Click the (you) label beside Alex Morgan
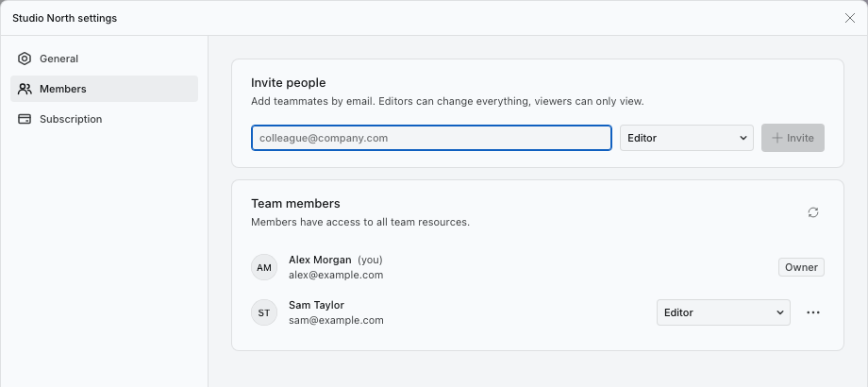The image size is (868, 387). [370, 260]
